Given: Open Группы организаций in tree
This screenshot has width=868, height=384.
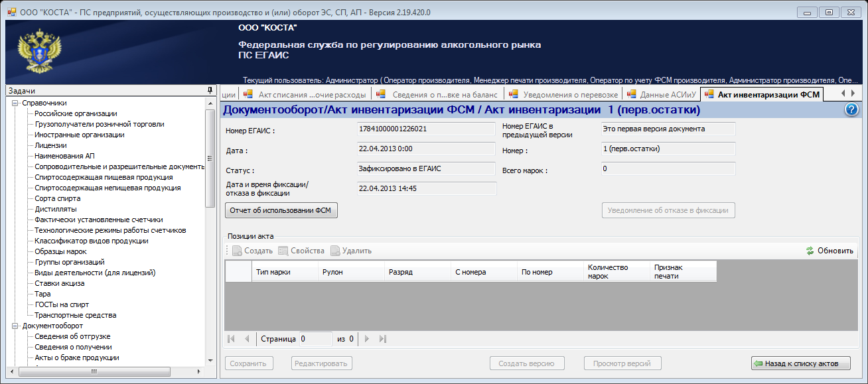Looking at the screenshot, I should point(70,262).
